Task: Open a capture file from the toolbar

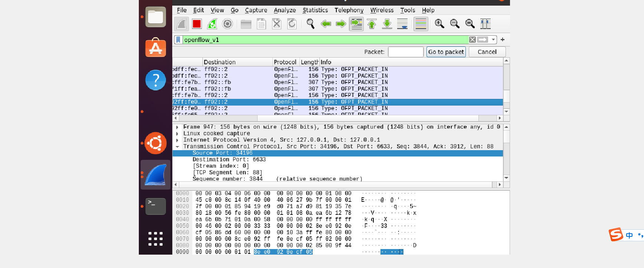Action: click(x=246, y=24)
